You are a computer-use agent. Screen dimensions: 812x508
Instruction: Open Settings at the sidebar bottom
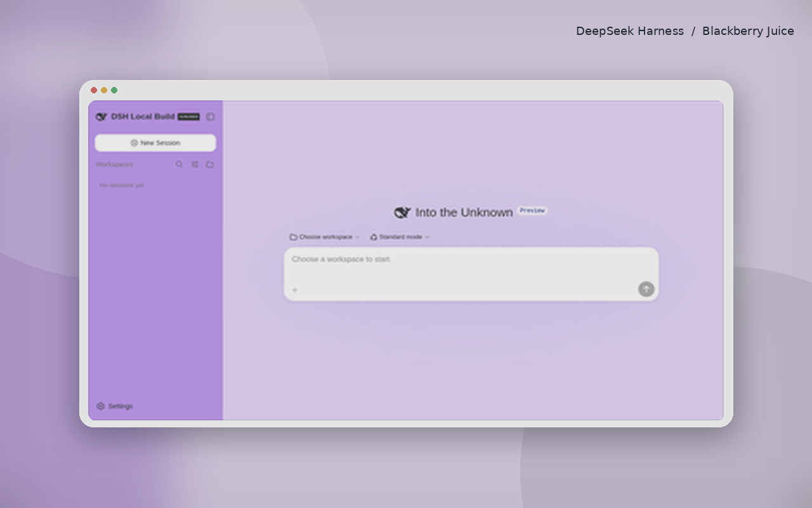115,406
